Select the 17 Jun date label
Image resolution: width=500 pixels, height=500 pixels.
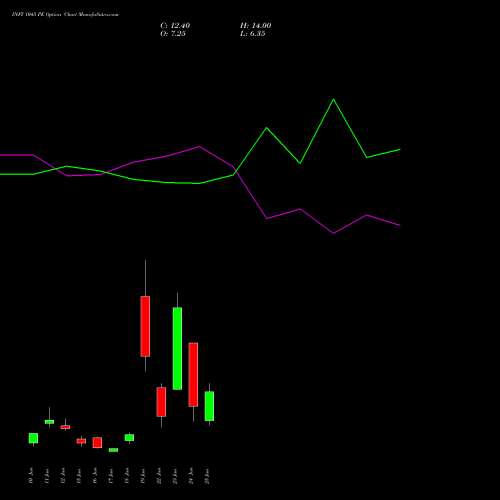(x=111, y=476)
